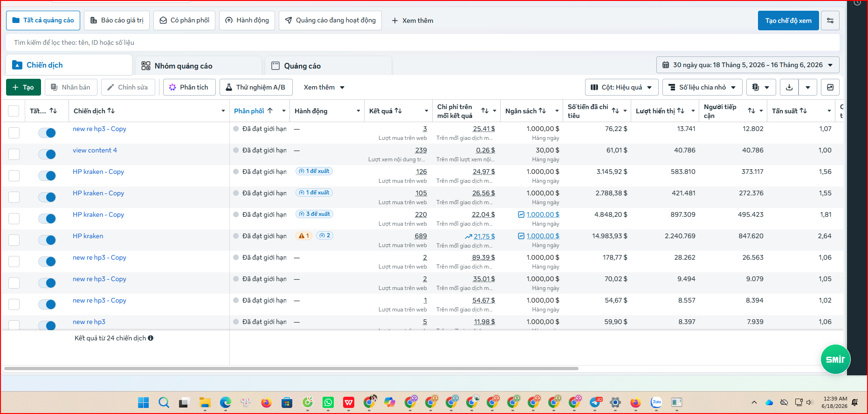Sort the on/off status column
The height and width of the screenshot is (414, 868).
53,111
